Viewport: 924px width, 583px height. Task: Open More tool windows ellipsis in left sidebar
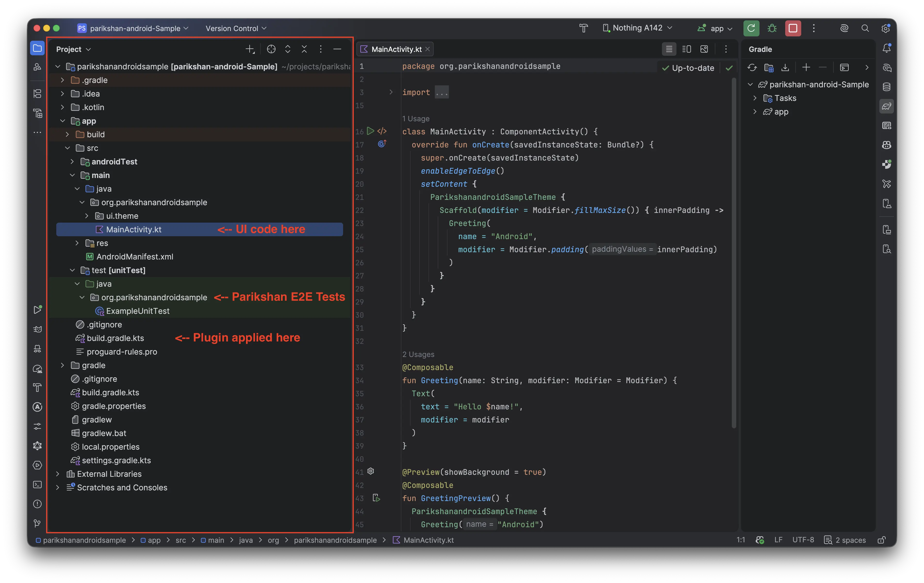pos(37,132)
